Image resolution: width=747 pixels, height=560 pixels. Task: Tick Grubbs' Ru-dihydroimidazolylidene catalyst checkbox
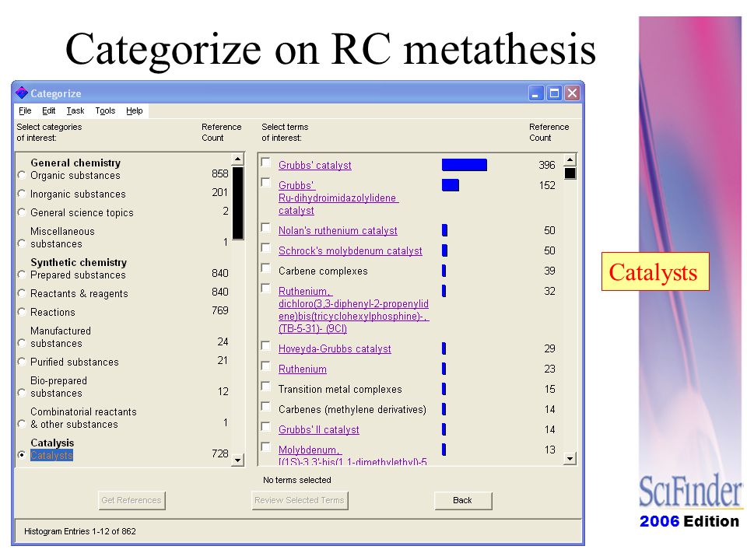266,182
